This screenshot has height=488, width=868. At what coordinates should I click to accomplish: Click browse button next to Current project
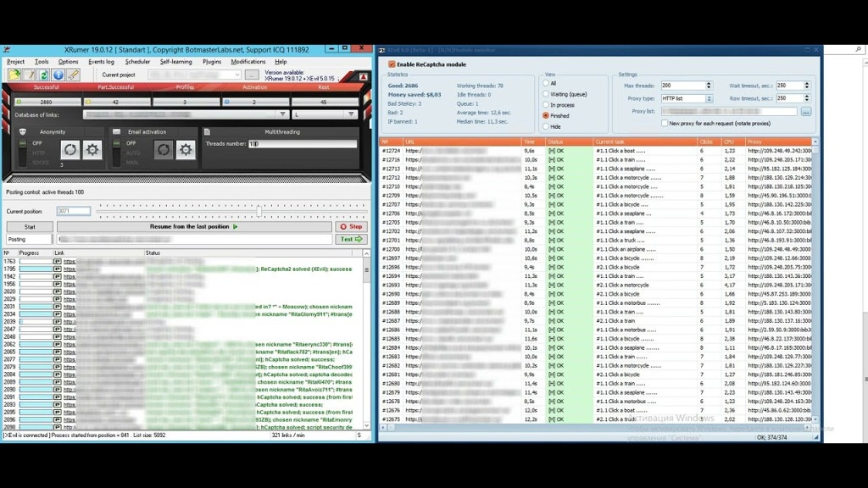(x=251, y=75)
